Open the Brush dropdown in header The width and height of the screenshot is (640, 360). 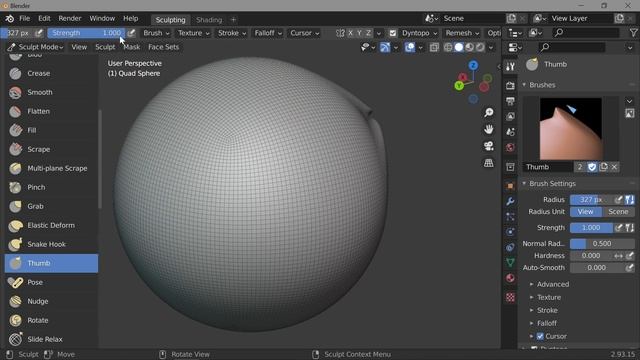pyautogui.click(x=156, y=33)
